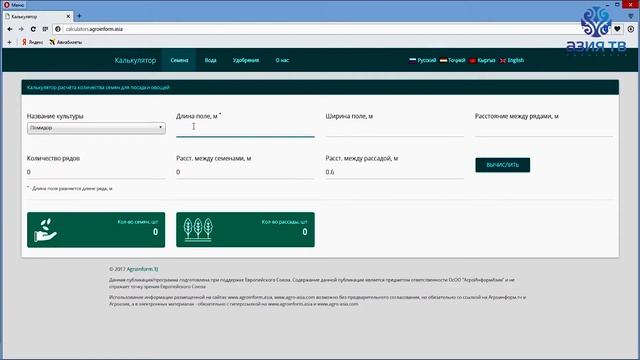
Task: Click Кол-во семян result value
Action: [156, 232]
